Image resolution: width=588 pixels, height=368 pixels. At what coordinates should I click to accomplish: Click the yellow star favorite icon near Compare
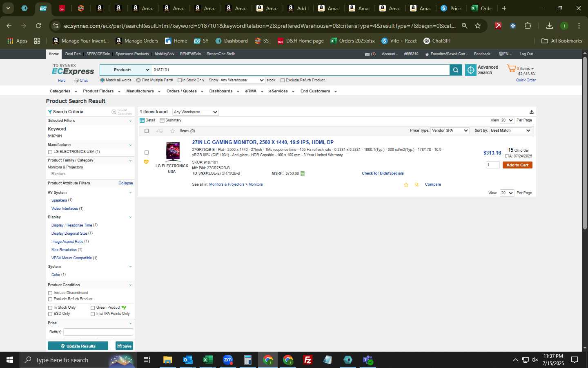[406, 185]
